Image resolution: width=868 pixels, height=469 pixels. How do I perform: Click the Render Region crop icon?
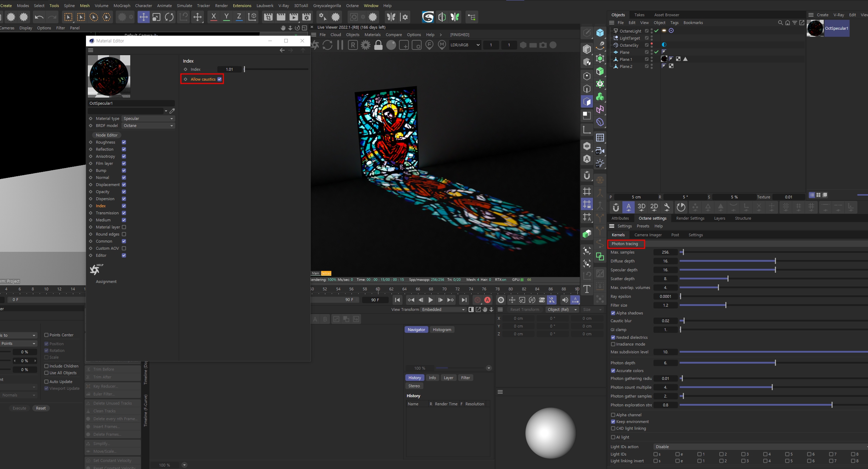(x=268, y=17)
